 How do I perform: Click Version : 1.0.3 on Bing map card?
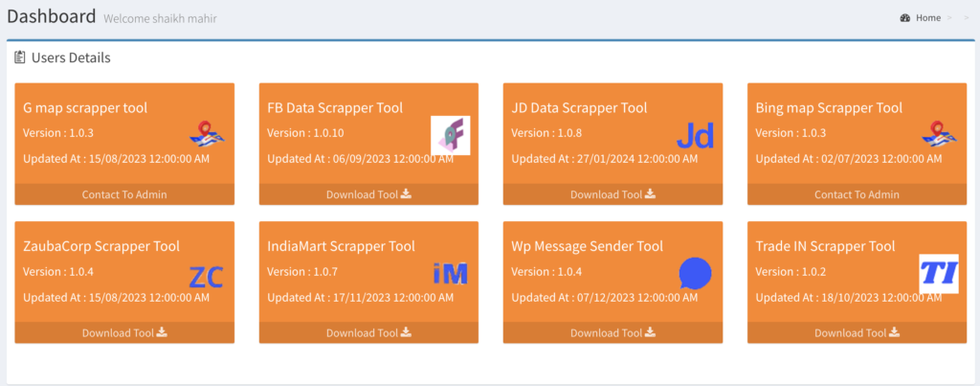point(791,133)
